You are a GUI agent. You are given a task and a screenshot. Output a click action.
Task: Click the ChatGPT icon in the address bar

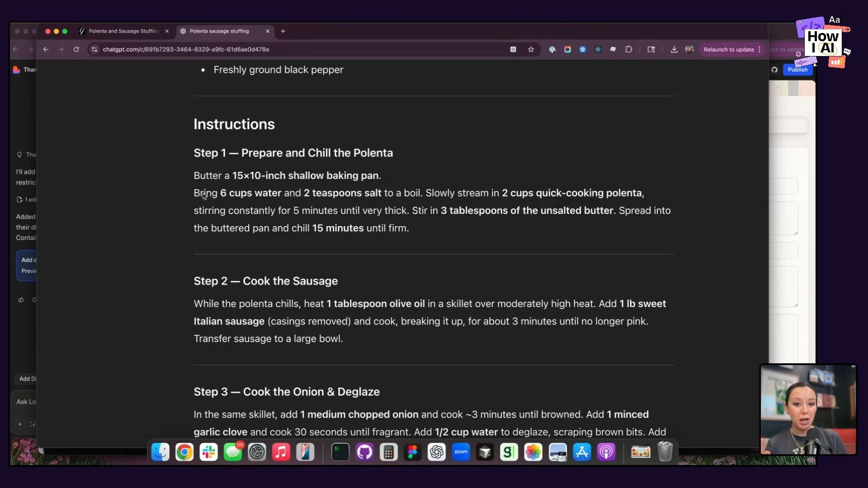click(x=513, y=49)
